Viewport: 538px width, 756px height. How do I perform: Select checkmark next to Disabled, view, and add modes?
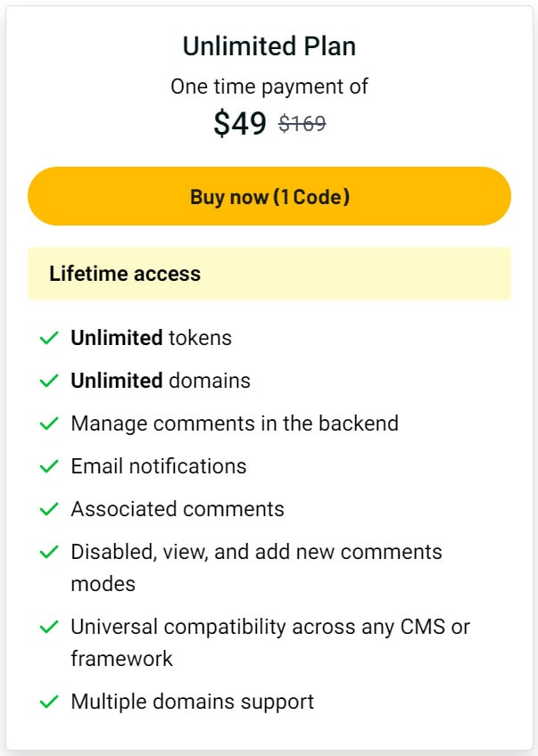pyautogui.click(x=49, y=553)
